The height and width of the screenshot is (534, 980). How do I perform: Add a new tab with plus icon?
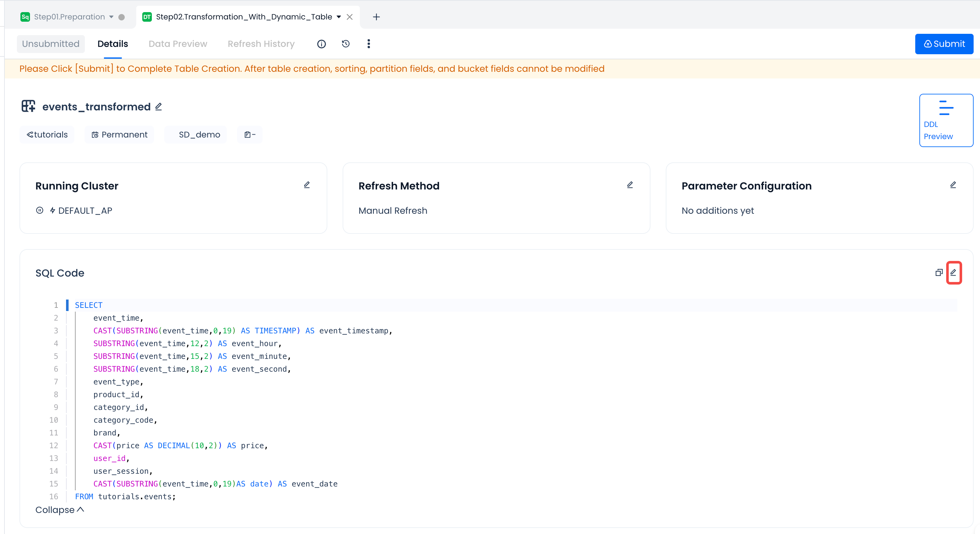click(x=376, y=17)
